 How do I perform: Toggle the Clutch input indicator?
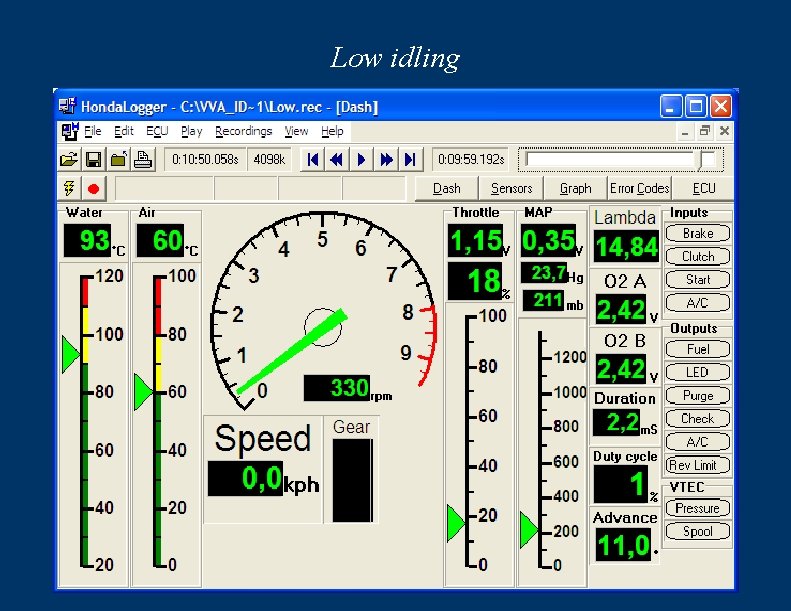(x=698, y=256)
